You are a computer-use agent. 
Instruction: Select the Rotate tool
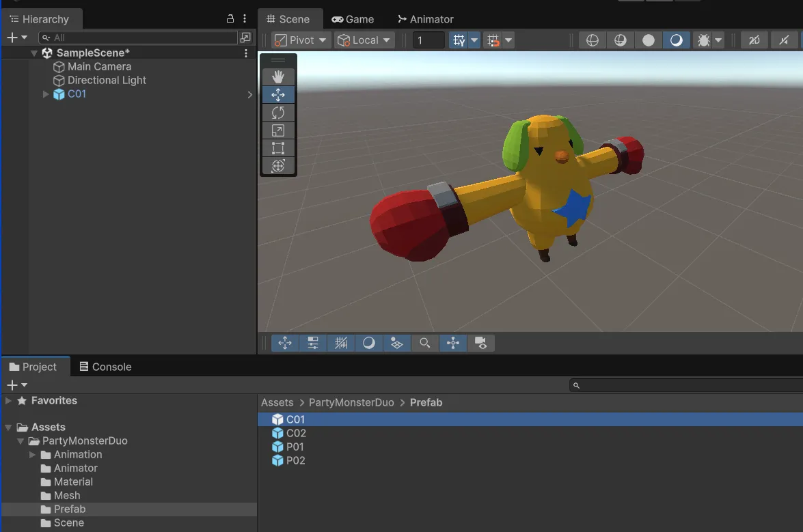point(278,113)
